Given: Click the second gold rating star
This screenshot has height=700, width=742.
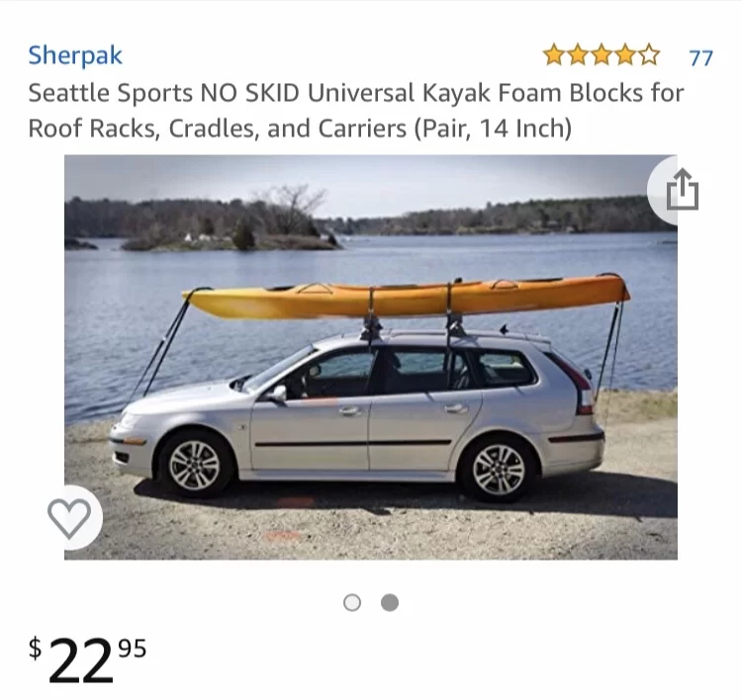Looking at the screenshot, I should (x=578, y=54).
